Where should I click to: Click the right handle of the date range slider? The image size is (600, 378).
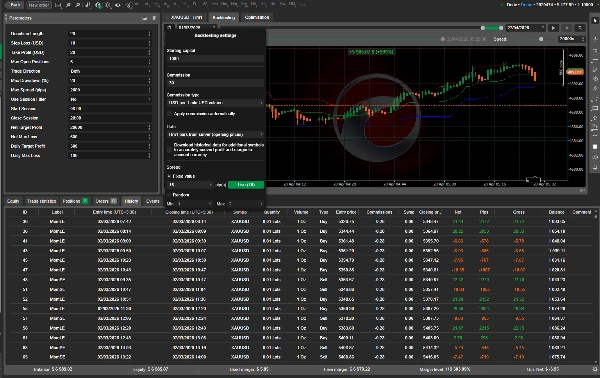(x=501, y=28)
